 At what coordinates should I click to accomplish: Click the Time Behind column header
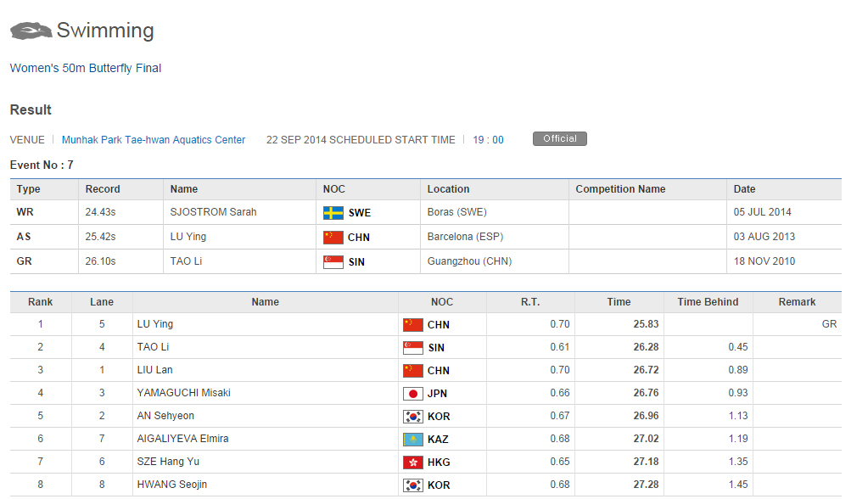pyautogui.click(x=708, y=302)
